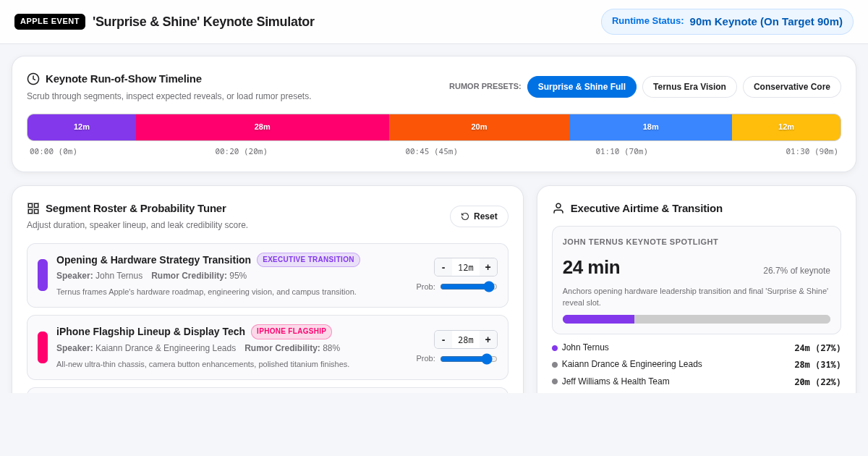This screenshot has width=868, height=456.
Task: Click the 00:45 (45m) timeline label
Action: [x=432, y=152]
